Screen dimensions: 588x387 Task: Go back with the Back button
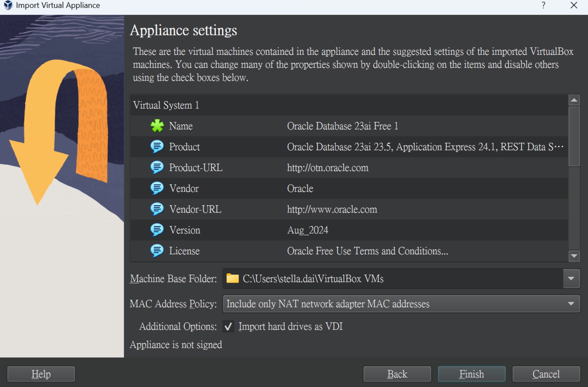point(397,374)
